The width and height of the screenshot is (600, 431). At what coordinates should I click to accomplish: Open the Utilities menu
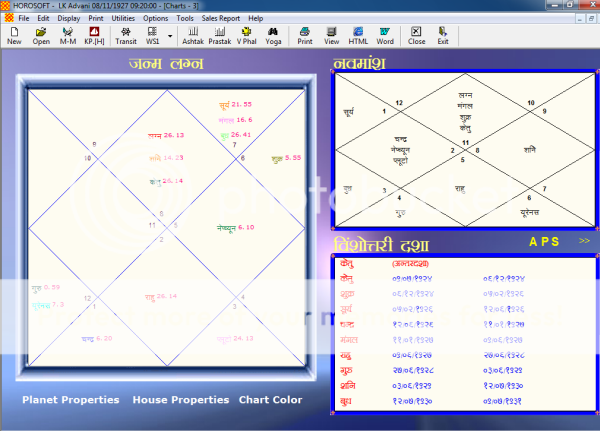124,18
